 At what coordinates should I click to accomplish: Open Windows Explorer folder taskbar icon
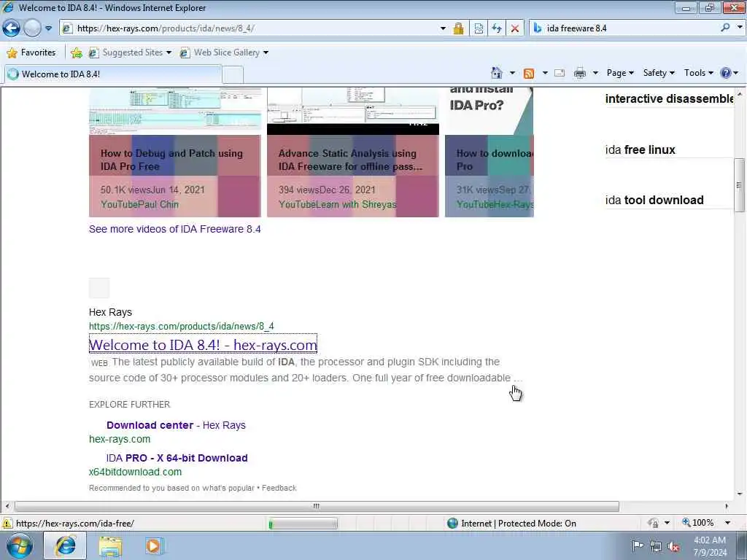(111, 546)
